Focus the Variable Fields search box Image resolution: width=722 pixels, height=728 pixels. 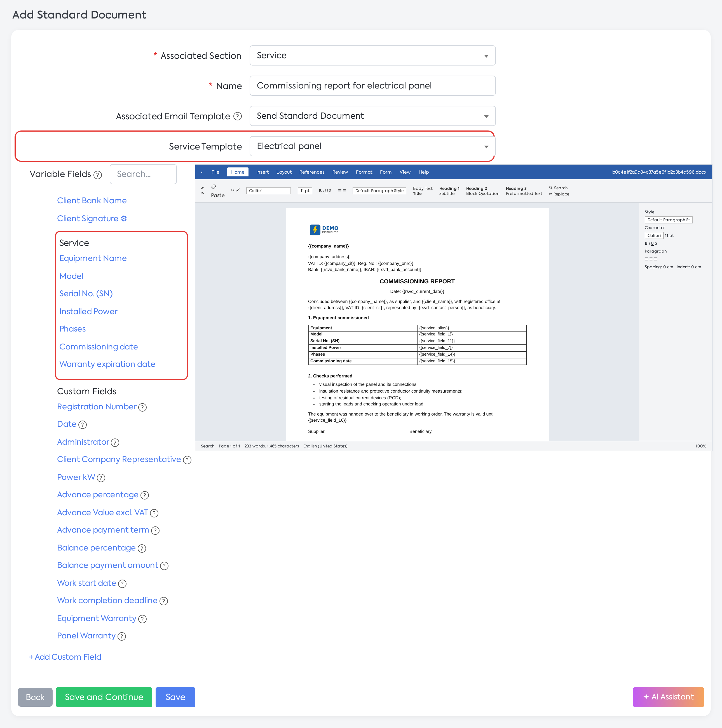click(143, 174)
